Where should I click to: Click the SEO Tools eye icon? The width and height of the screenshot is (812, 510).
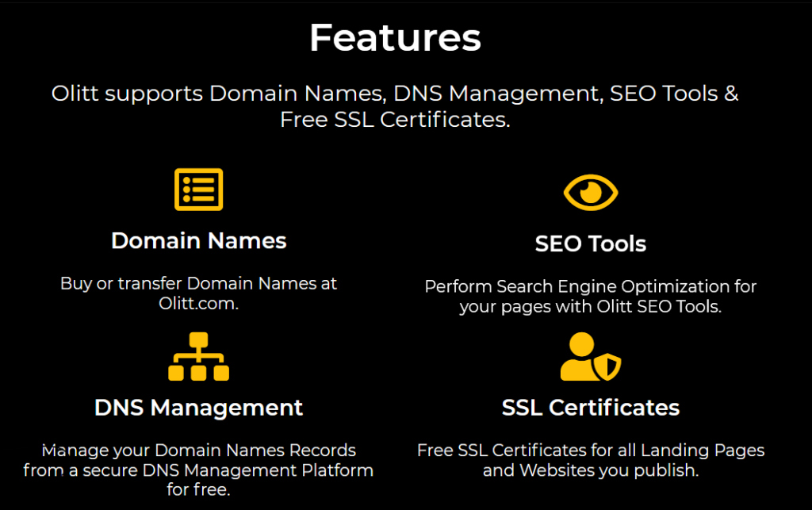point(590,193)
